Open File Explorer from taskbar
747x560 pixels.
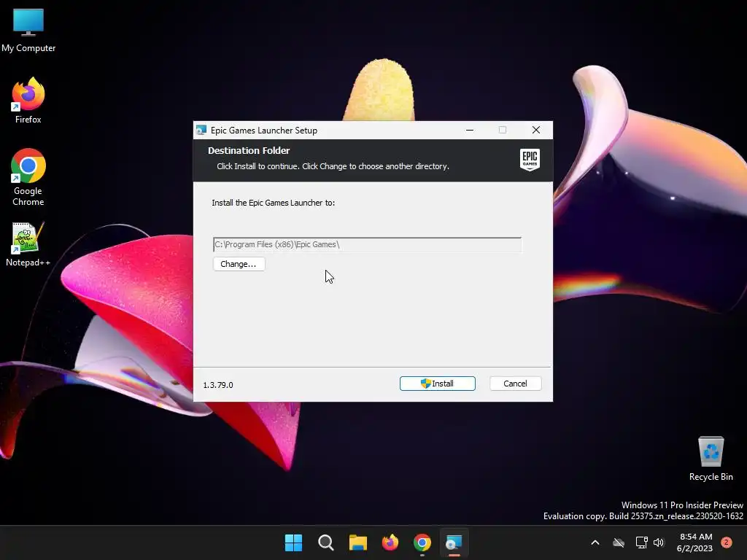click(x=357, y=542)
